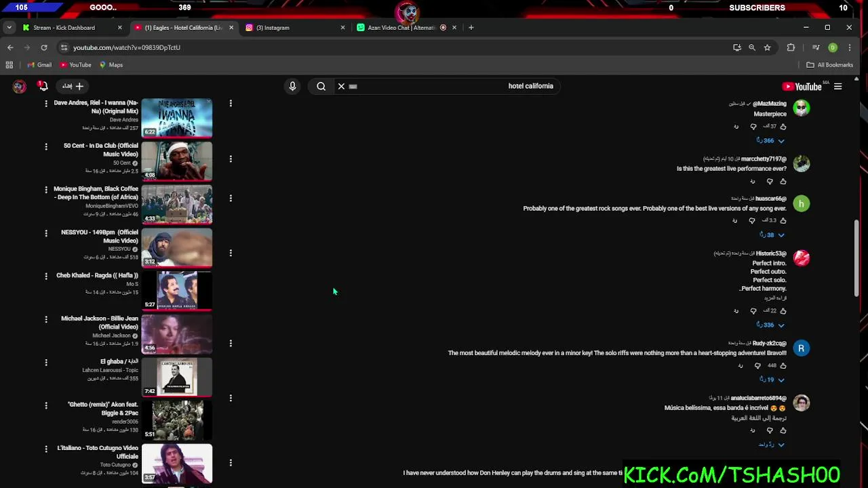Dislike the huascar66 comment
The height and width of the screenshot is (488, 868).
[x=752, y=220]
